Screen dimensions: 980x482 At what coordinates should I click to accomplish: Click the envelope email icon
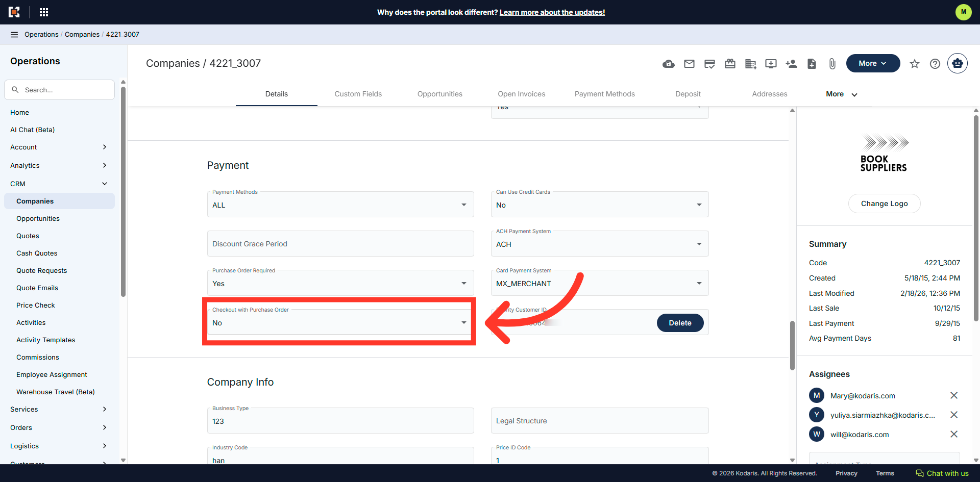[x=689, y=64]
